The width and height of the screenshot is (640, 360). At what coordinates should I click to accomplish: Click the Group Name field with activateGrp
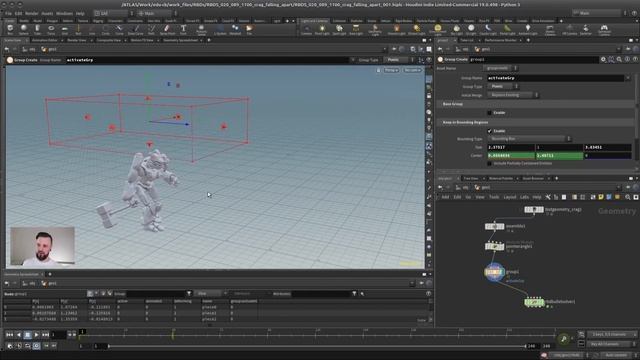[x=556, y=78]
